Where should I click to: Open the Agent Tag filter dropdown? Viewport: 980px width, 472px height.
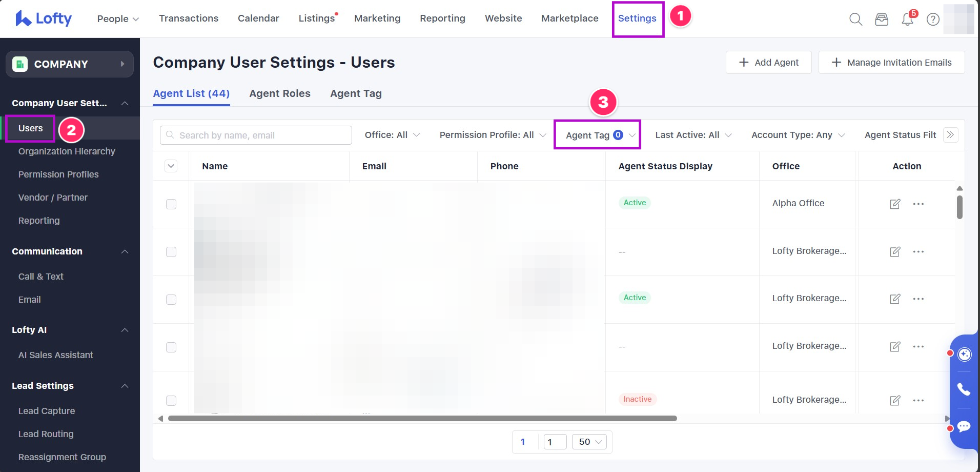tap(598, 135)
